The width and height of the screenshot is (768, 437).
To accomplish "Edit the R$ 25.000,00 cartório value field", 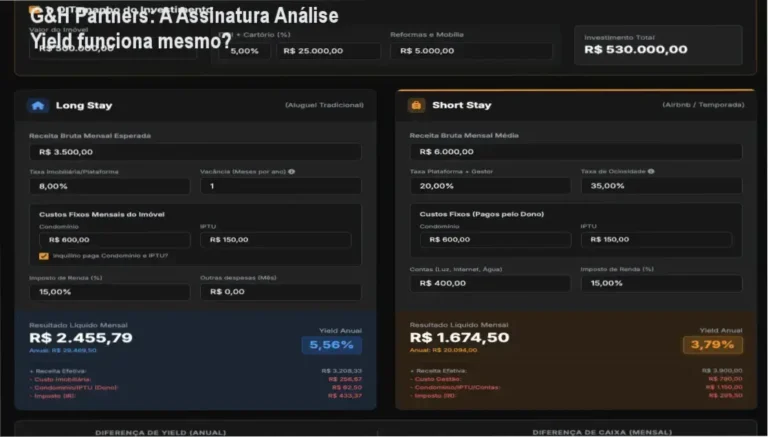I will tap(328, 51).
